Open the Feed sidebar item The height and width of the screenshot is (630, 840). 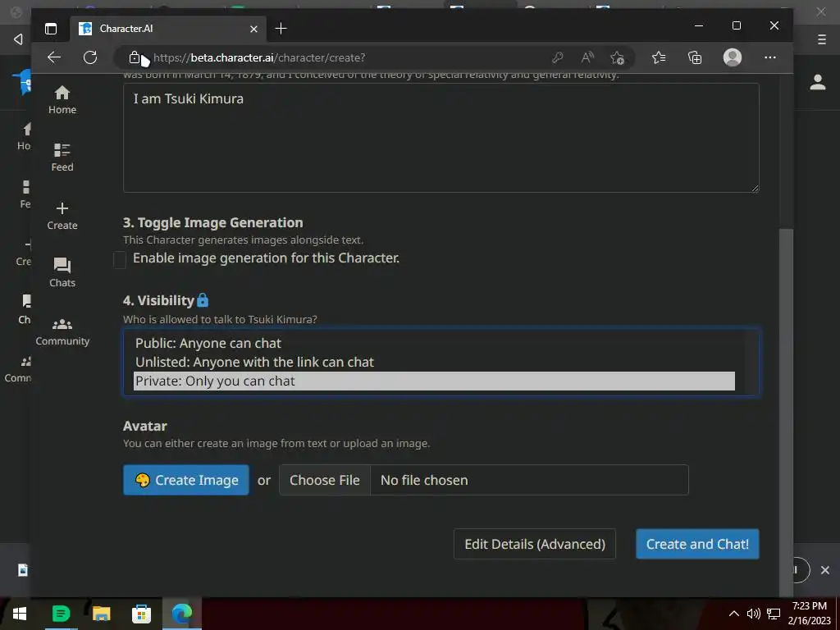tap(62, 157)
